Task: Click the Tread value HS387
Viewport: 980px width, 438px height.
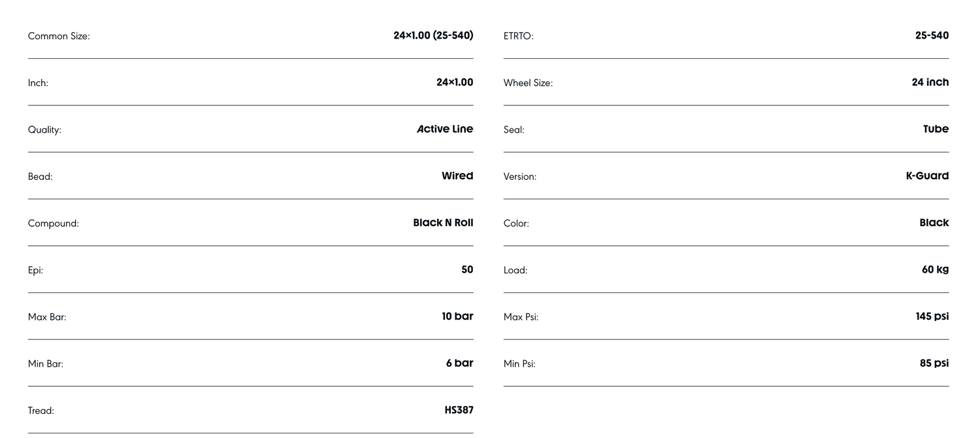Action: coord(459,411)
